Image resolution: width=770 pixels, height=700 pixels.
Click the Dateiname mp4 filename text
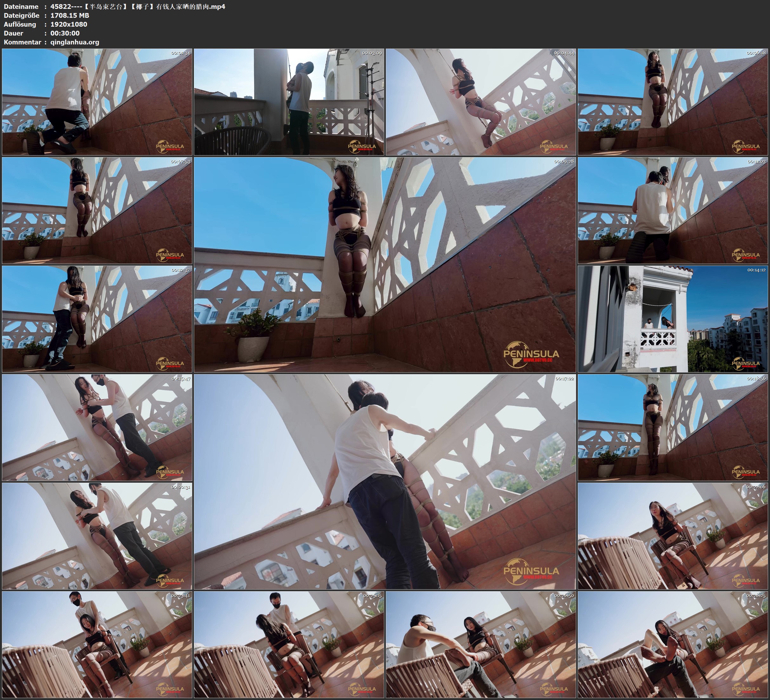point(137,6)
